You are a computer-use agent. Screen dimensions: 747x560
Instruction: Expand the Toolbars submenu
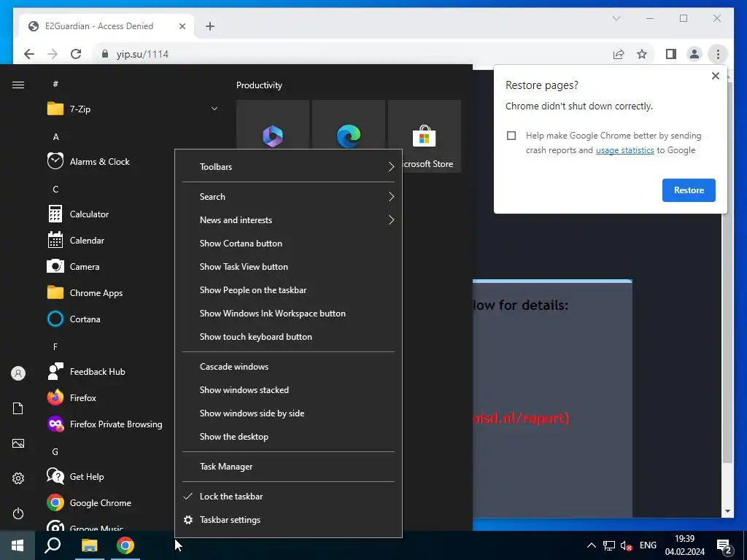point(288,167)
